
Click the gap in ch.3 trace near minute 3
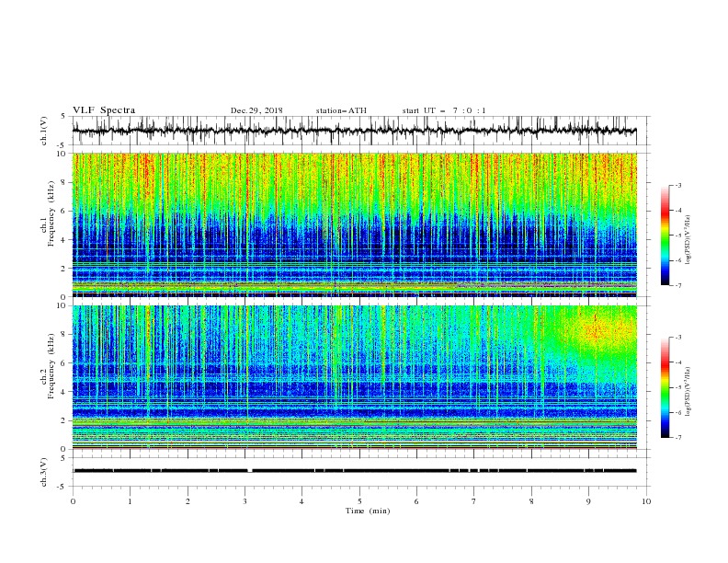coord(250,471)
